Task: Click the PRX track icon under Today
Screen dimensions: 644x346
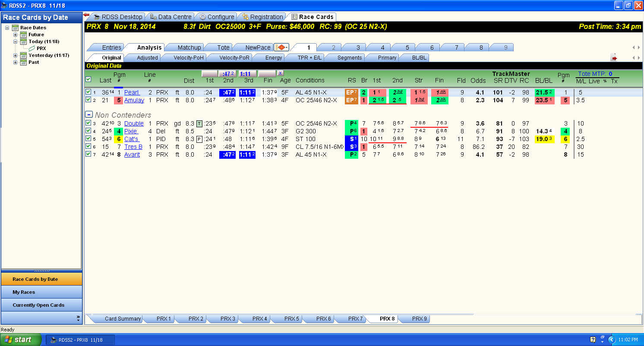Action: 32,48
